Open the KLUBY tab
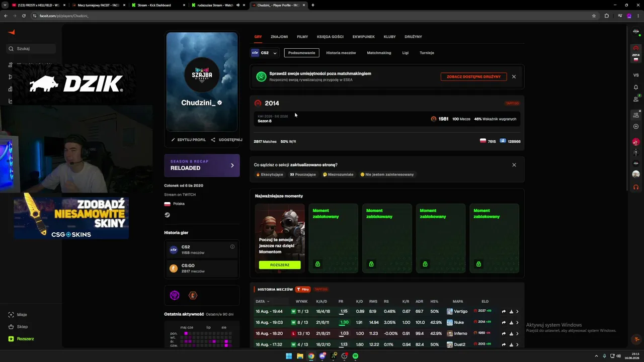The image size is (644, 362). 389,37
